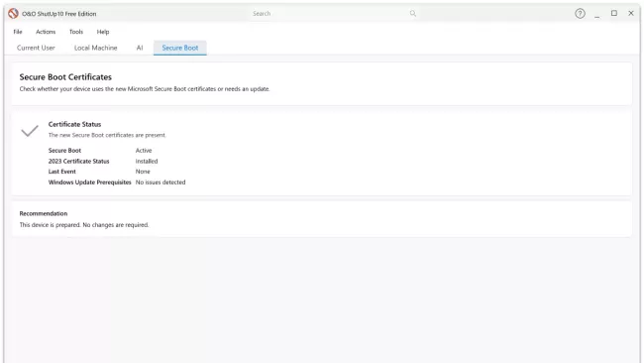Viewport: 644px width, 363px height.
Task: Click the 'Windows Update Prerequisites' label
Action: 89,182
